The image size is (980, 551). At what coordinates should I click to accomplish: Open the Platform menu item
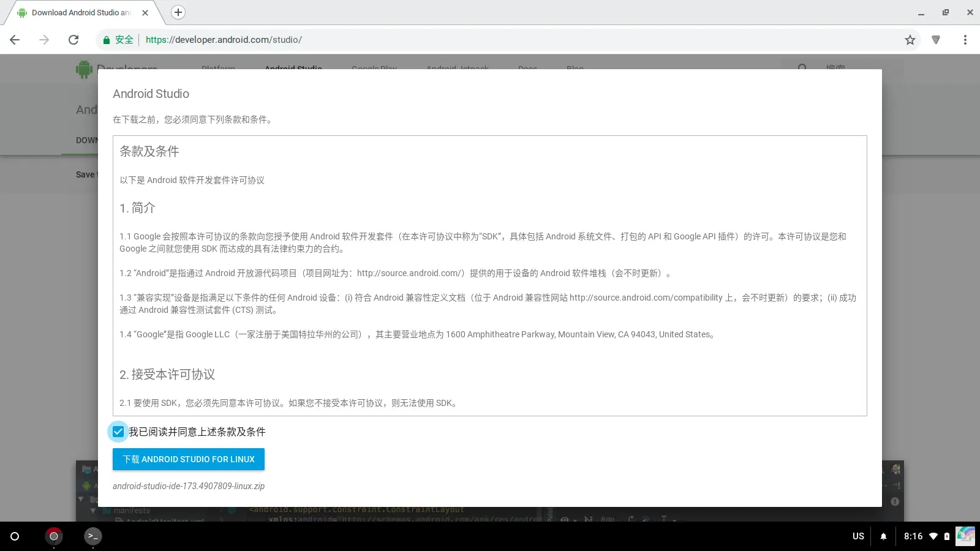[218, 69]
